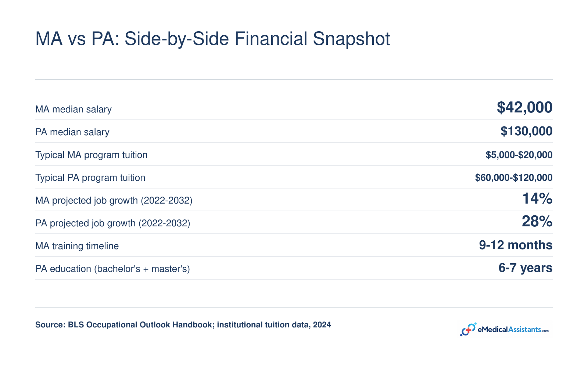
Task: Select the MA training timeline label
Action: [77, 246]
